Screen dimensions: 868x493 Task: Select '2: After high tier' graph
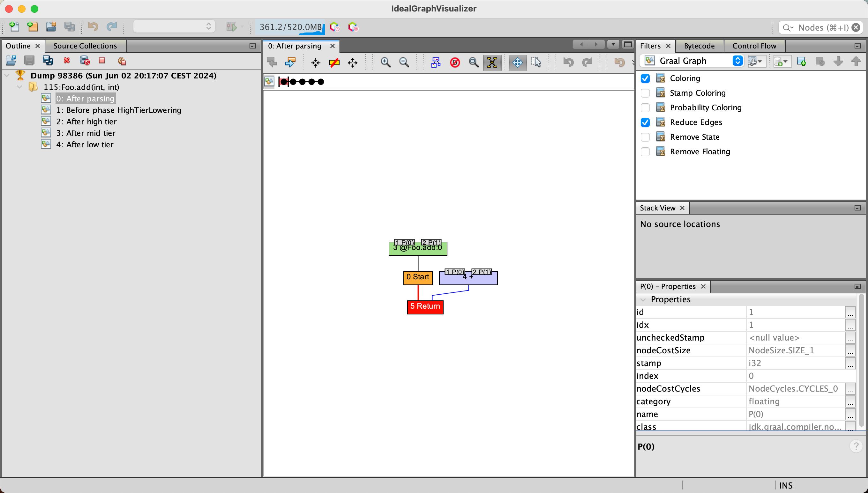[x=86, y=121]
